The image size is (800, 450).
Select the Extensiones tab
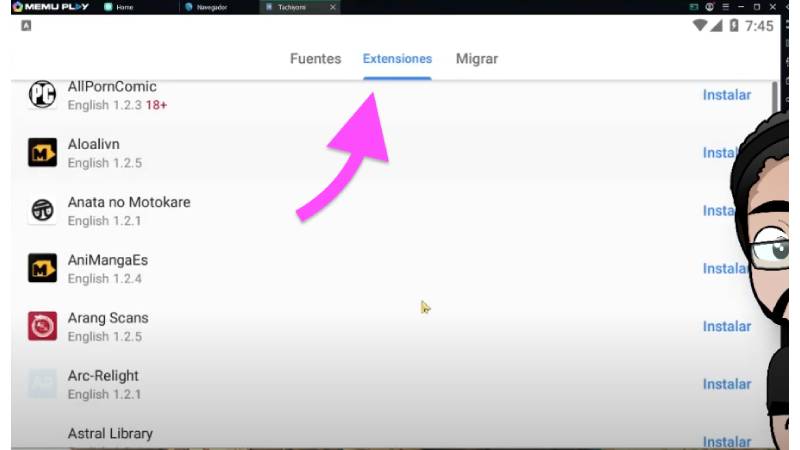click(x=397, y=59)
